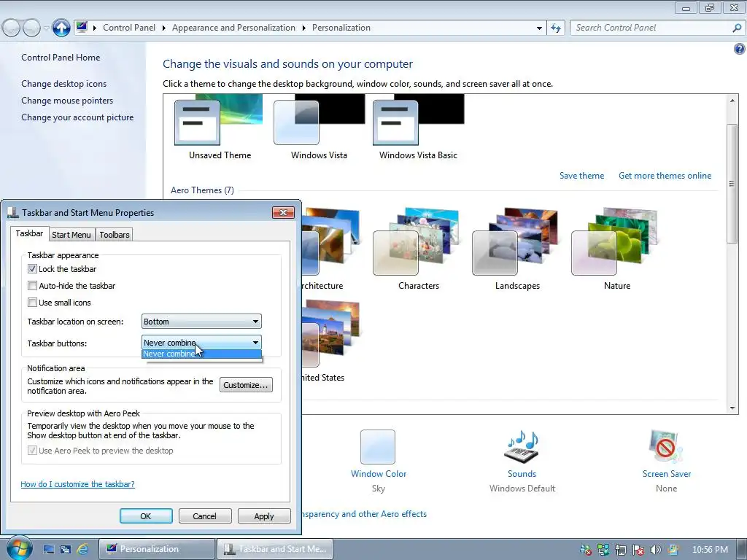Select the Windows Vista Basic theme
This screenshot has width=747, height=560.
coord(418,127)
